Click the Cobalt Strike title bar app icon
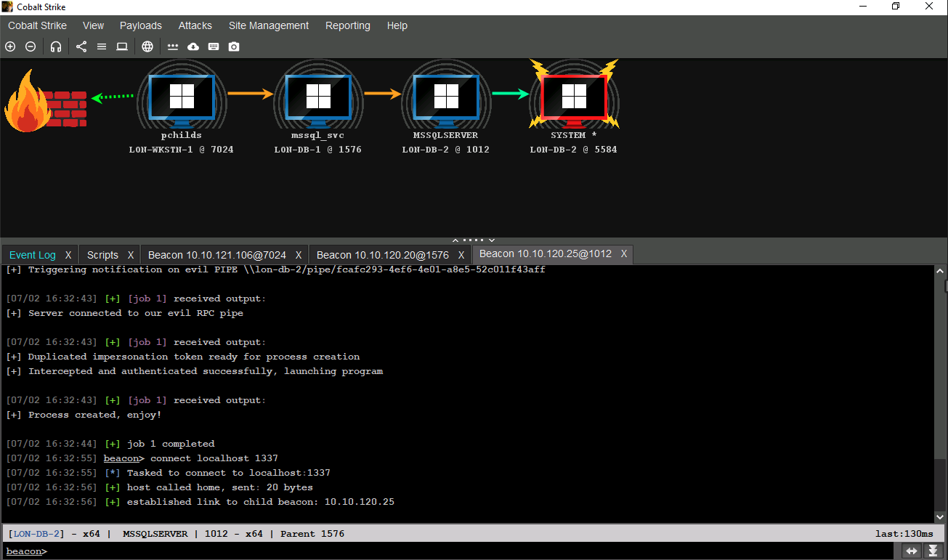 [x=7, y=7]
